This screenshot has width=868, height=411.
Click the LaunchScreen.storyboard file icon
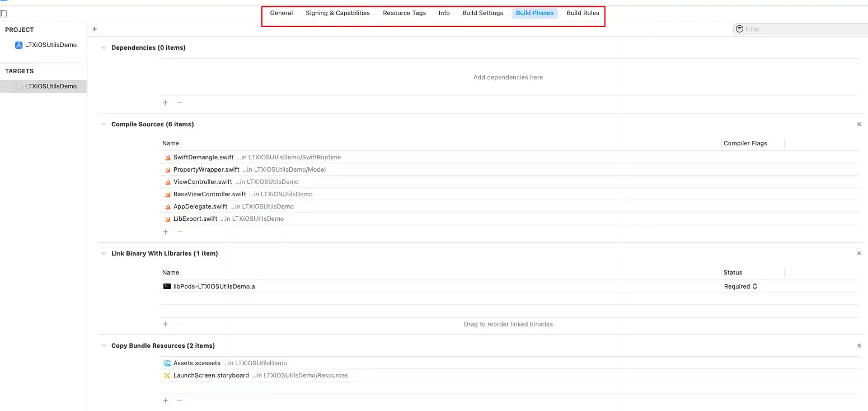(x=167, y=375)
